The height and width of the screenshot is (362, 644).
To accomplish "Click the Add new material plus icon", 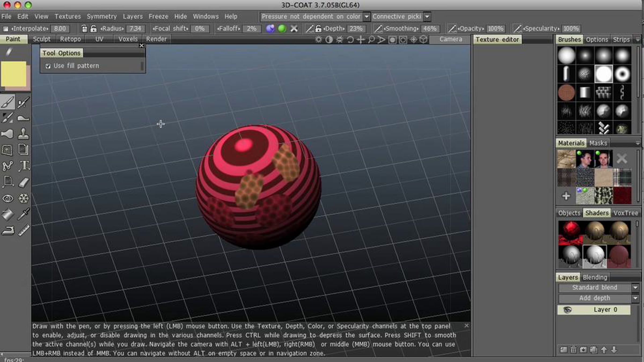I will pyautogui.click(x=566, y=196).
